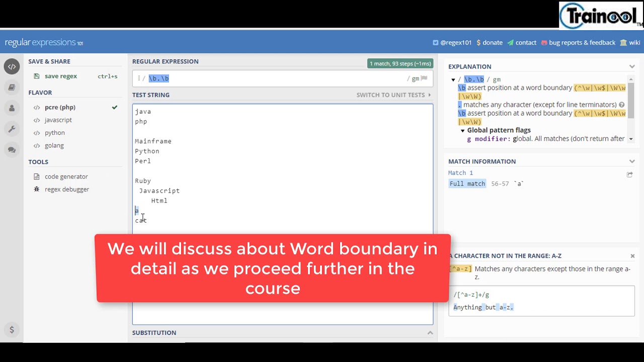Screen dimensions: 644x362
Task: Click the regex debugger bug icon
Action: [36, 189]
